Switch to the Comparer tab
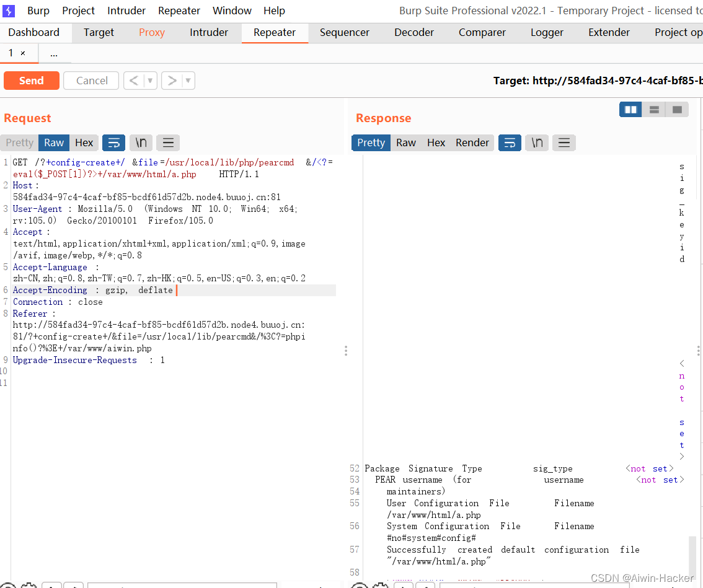 [x=482, y=33]
